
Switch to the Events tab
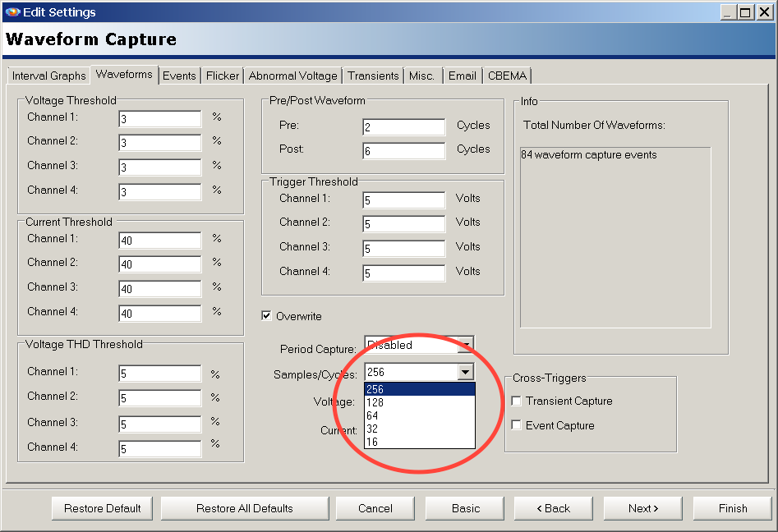pos(179,76)
